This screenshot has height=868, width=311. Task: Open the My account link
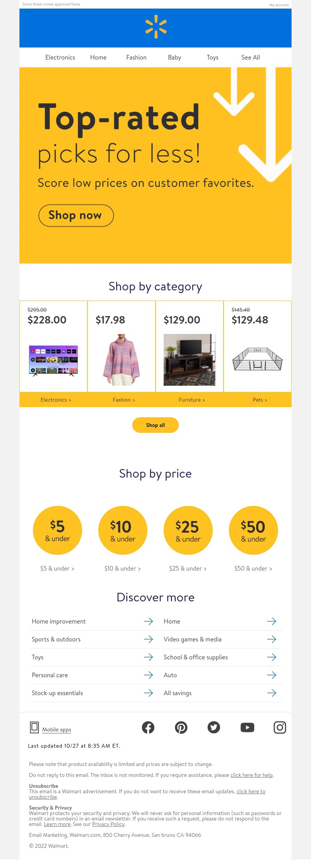tap(279, 5)
